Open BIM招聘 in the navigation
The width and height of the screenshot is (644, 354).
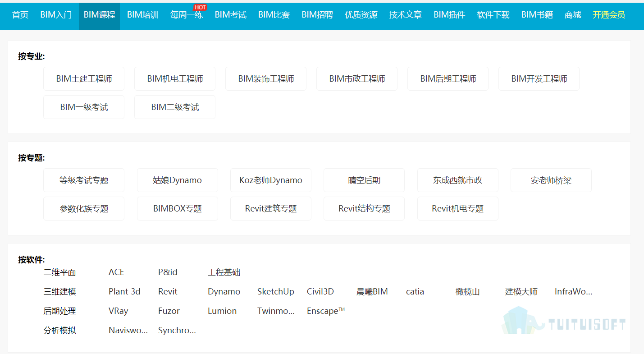317,15
